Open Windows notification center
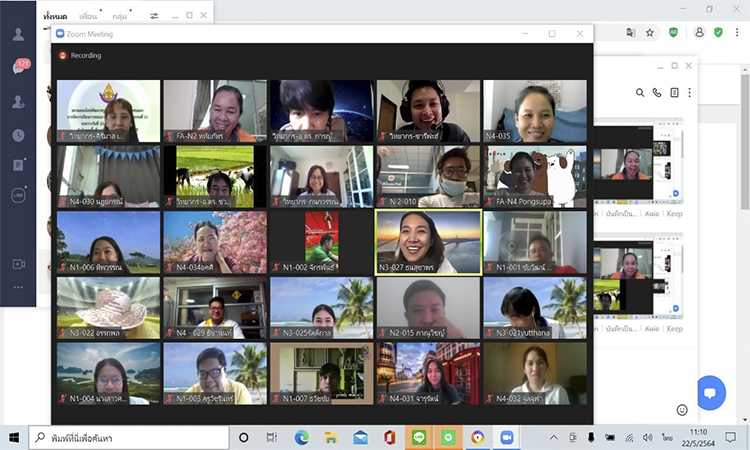 point(730,437)
